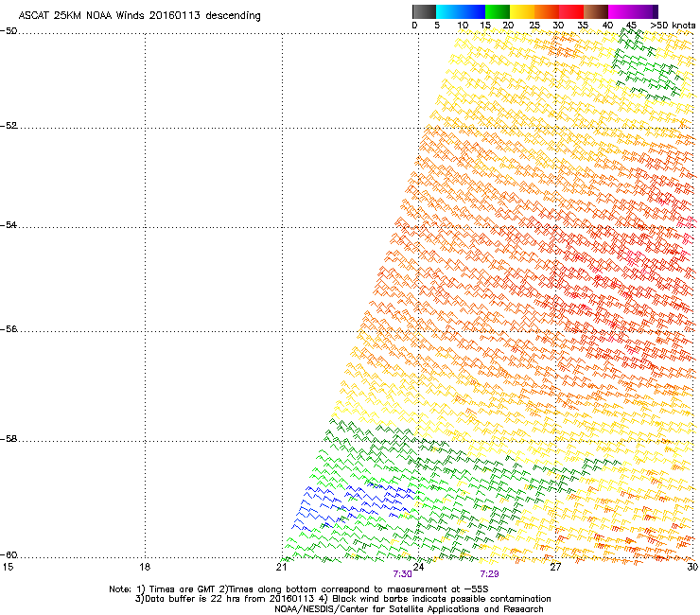Click the longitude label '18'
The height and width of the screenshot is (615, 700).
[145, 567]
